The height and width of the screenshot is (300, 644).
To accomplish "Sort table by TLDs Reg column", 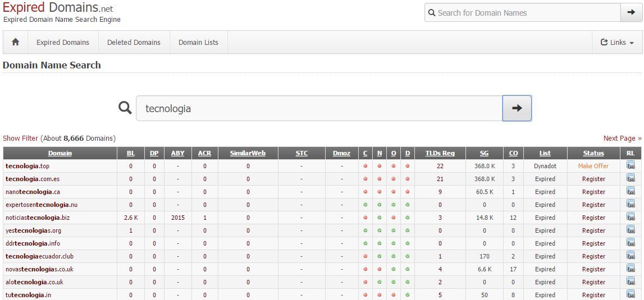I will [x=440, y=153].
